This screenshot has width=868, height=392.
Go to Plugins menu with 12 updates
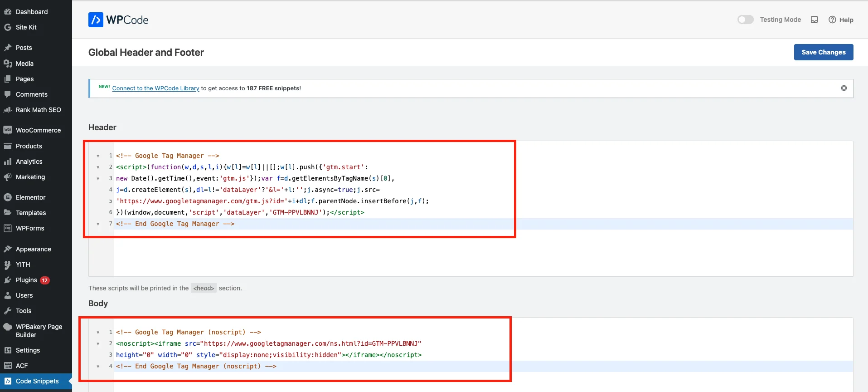[36, 280]
